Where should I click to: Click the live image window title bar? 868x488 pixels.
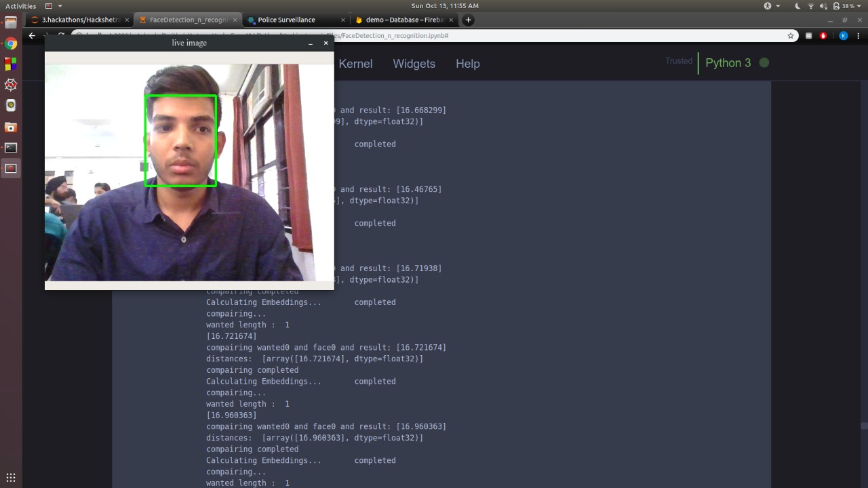click(x=189, y=43)
